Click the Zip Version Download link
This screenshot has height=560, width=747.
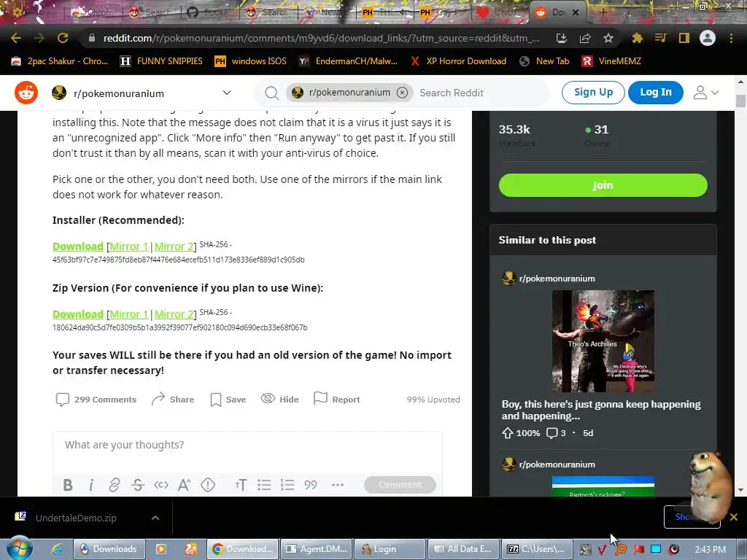click(77, 314)
